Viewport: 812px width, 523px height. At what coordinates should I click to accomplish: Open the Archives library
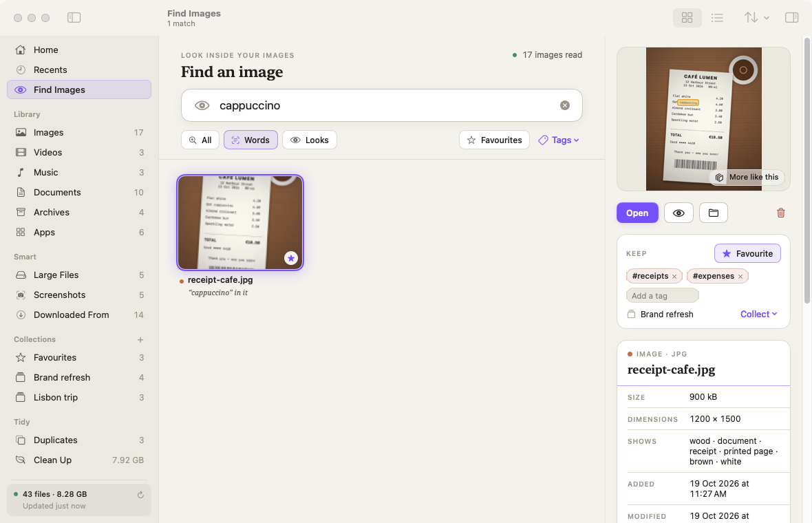(79, 213)
